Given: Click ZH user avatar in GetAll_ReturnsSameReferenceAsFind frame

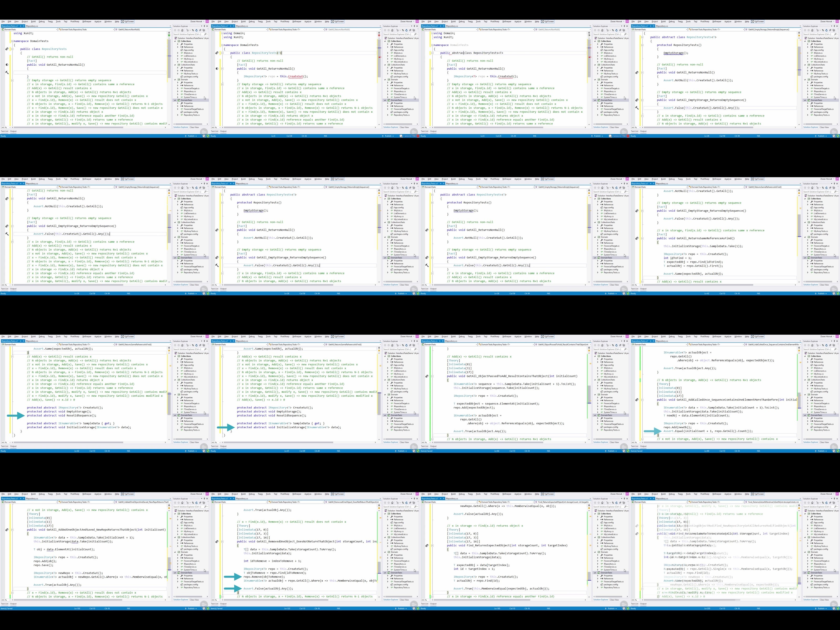Looking at the screenshot, I should (837, 179).
